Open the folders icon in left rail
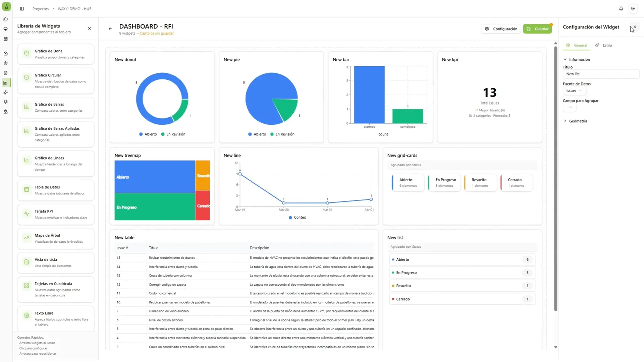Image resolution: width=644 pixels, height=362 pixels. [5, 19]
